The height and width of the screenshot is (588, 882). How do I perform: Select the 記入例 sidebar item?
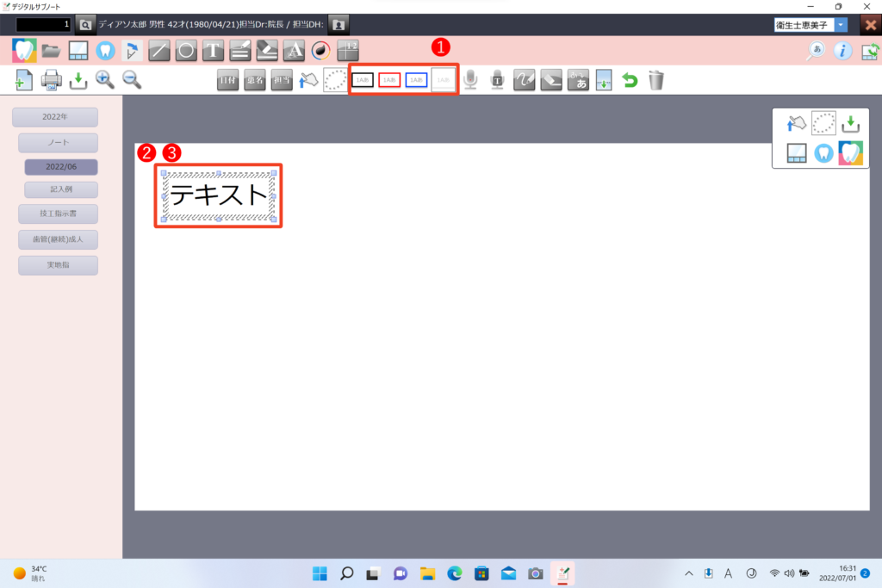coord(61,189)
